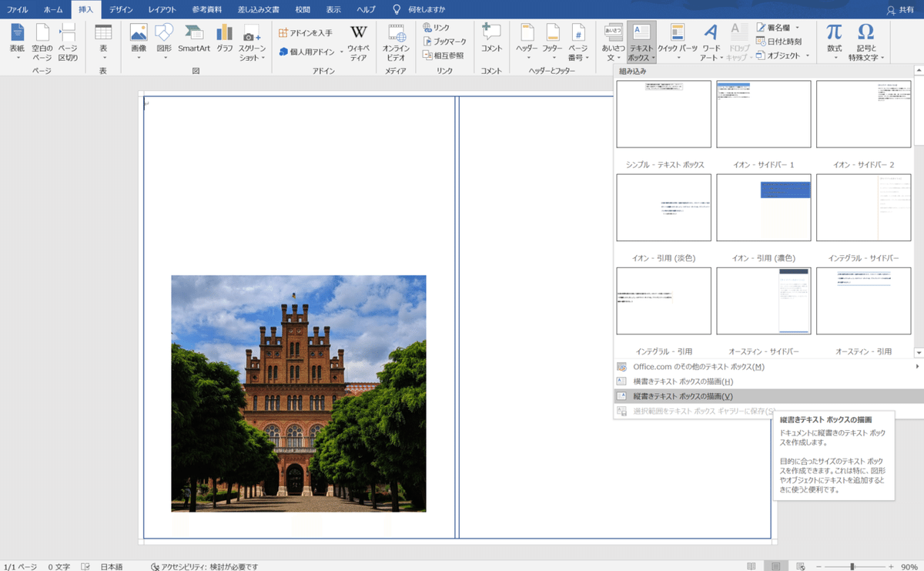Select the Integral Sidebar (インテグラル - サイドバー) thumbnail
Viewport: 924px width, 571px height.
click(864, 207)
